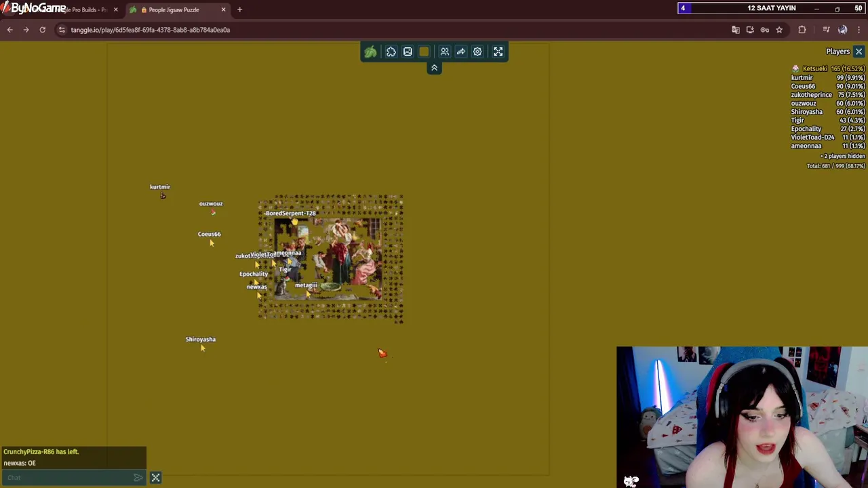Click the CrunchyPizza-R86 has left message

41,451
